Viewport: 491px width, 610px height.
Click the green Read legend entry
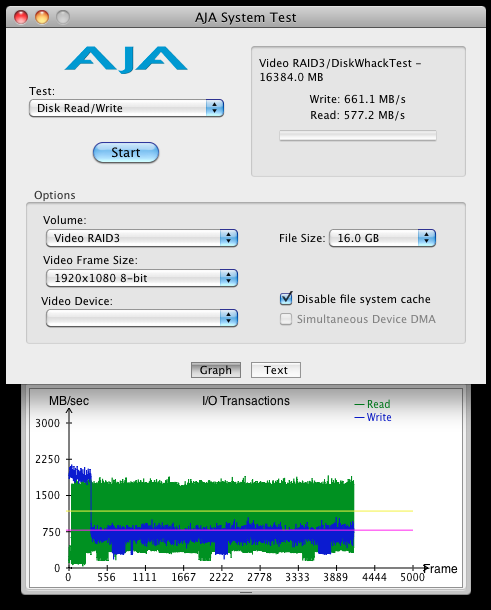372,404
